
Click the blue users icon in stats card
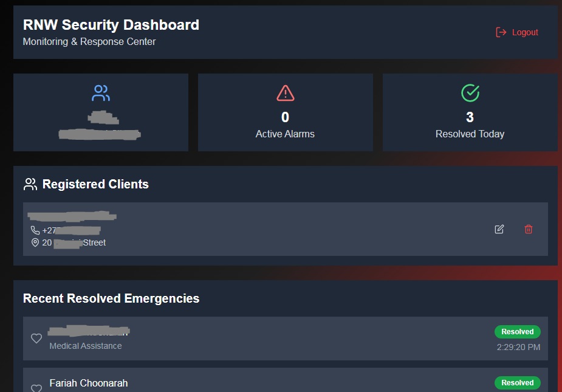point(101,93)
